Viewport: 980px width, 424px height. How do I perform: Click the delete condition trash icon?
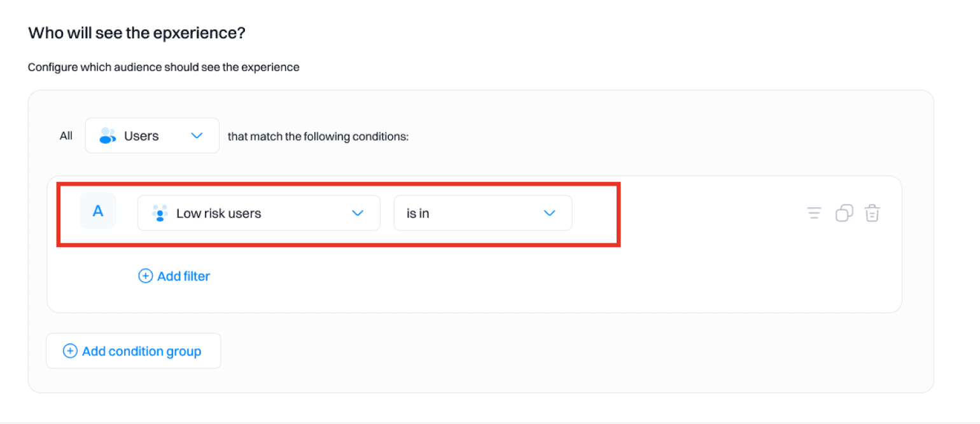872,213
